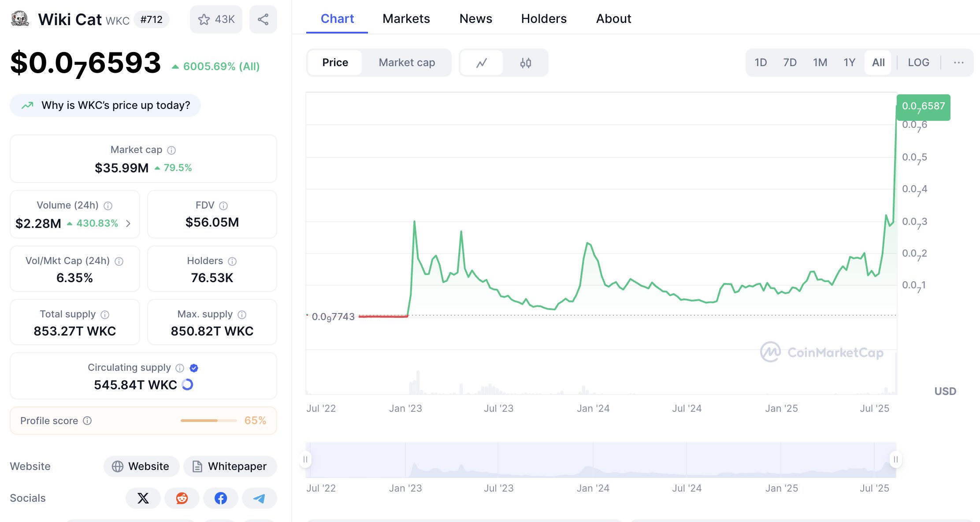Image resolution: width=980 pixels, height=522 pixels.
Task: Click the Profile score progress bar
Action: [x=208, y=421]
